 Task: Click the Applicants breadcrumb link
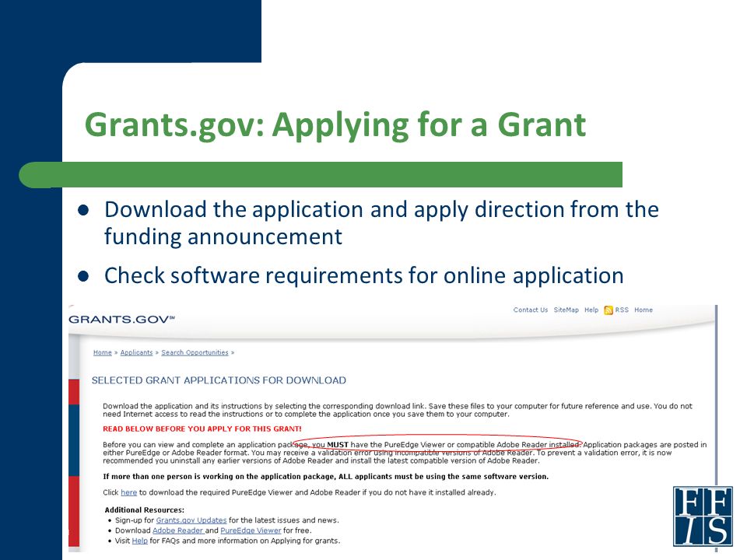click(x=136, y=352)
